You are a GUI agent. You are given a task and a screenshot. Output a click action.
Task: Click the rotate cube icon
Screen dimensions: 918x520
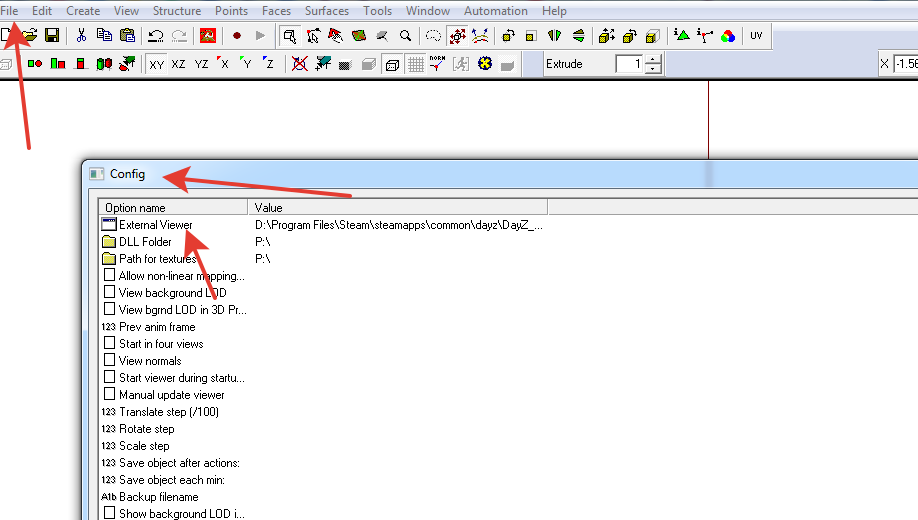(508, 36)
